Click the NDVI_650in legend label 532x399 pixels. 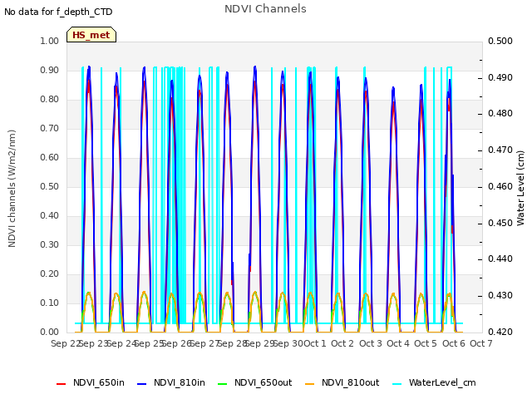(x=99, y=382)
